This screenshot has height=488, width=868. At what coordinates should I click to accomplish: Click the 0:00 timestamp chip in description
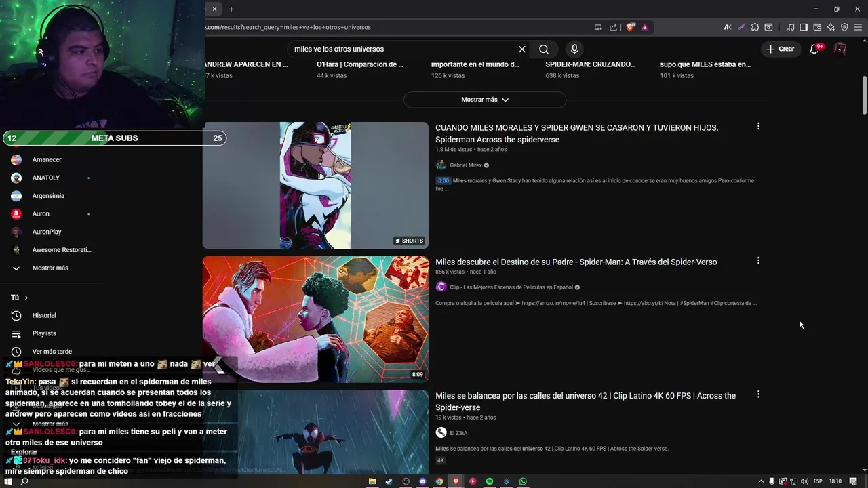[443, 181]
